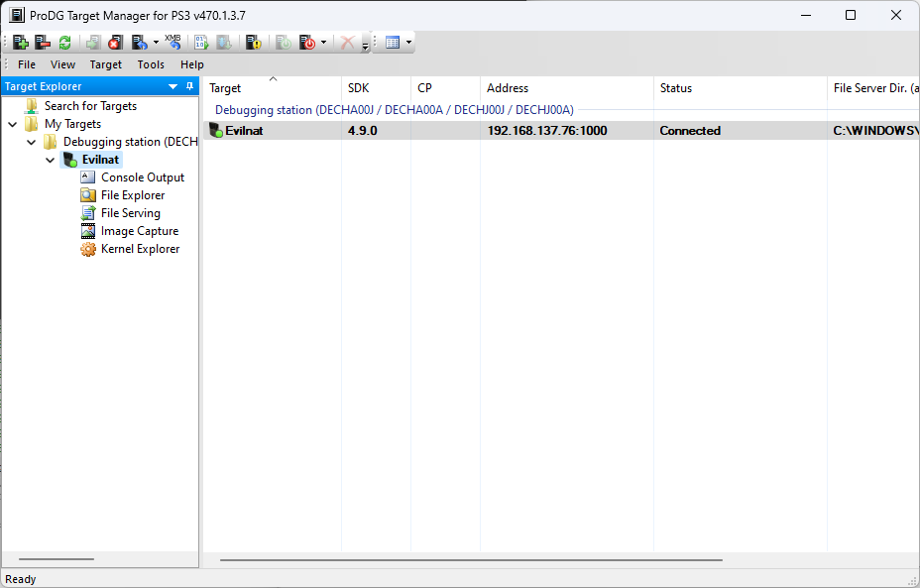Maximize the ProDG Target Manager window
Viewport: 920px width, 588px height.
tap(851, 15)
